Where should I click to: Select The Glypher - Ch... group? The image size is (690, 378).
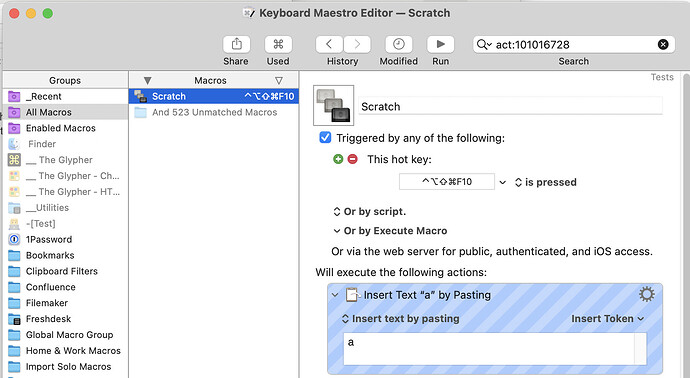pyautogui.click(x=65, y=176)
